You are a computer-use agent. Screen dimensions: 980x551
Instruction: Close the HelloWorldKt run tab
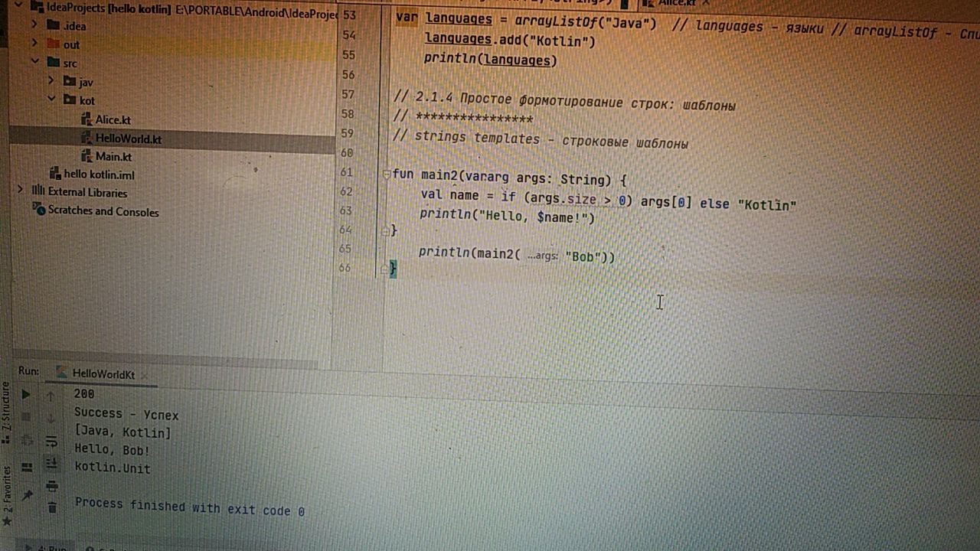pos(143,376)
